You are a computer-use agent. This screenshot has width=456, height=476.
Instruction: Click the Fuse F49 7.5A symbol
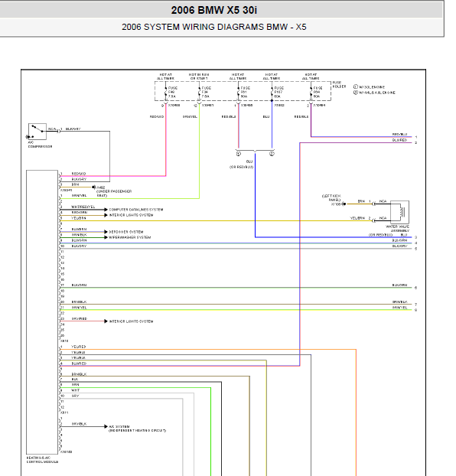pos(166,92)
